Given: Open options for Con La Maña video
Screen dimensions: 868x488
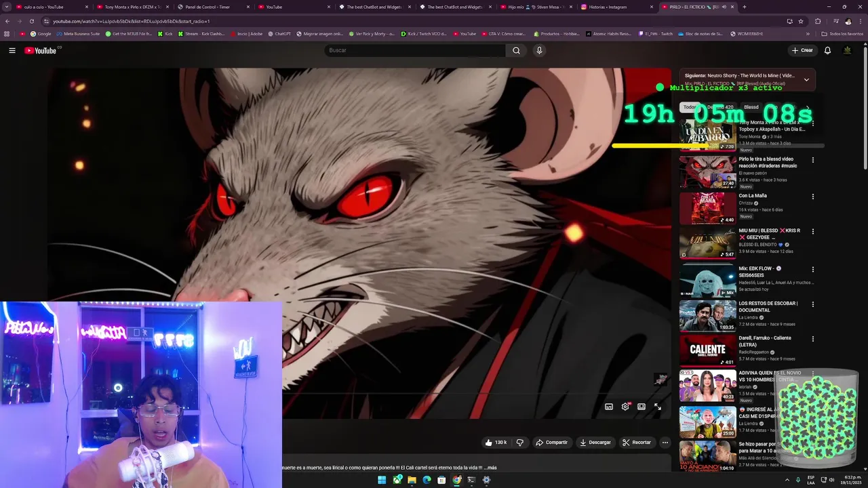Looking at the screenshot, I should [x=812, y=197].
